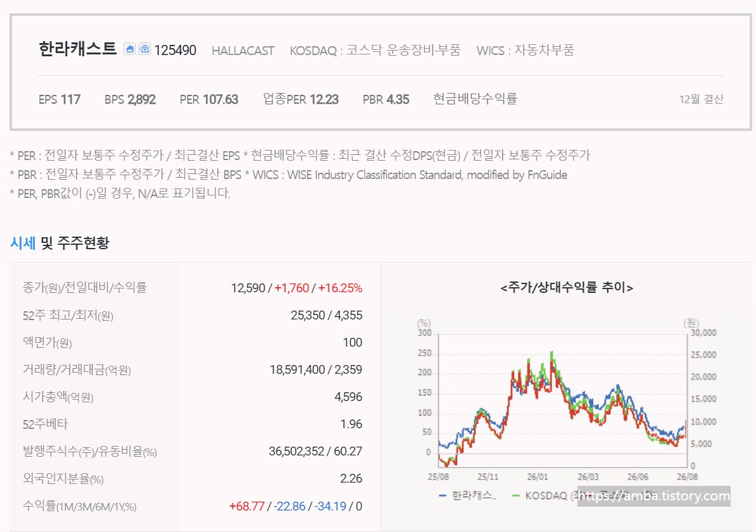The width and height of the screenshot is (756, 532).
Task: Click the N/A 표기 footnote line
Action: point(120,193)
